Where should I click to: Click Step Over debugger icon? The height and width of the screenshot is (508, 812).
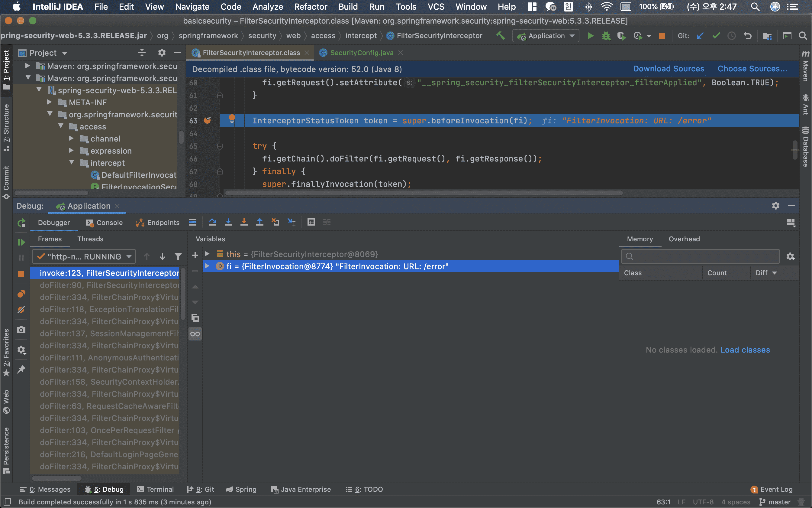(x=212, y=222)
